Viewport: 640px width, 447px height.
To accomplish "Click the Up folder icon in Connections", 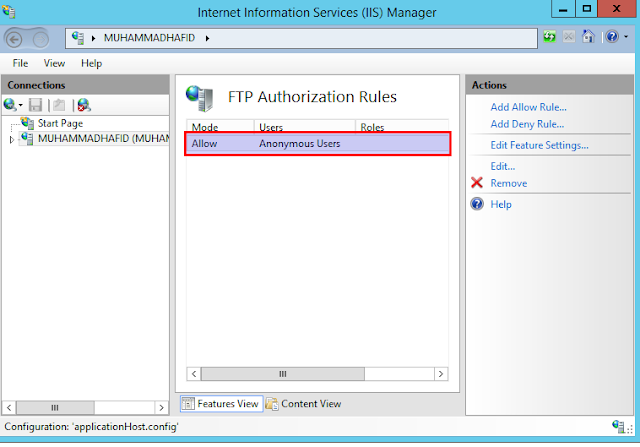I will 59,105.
